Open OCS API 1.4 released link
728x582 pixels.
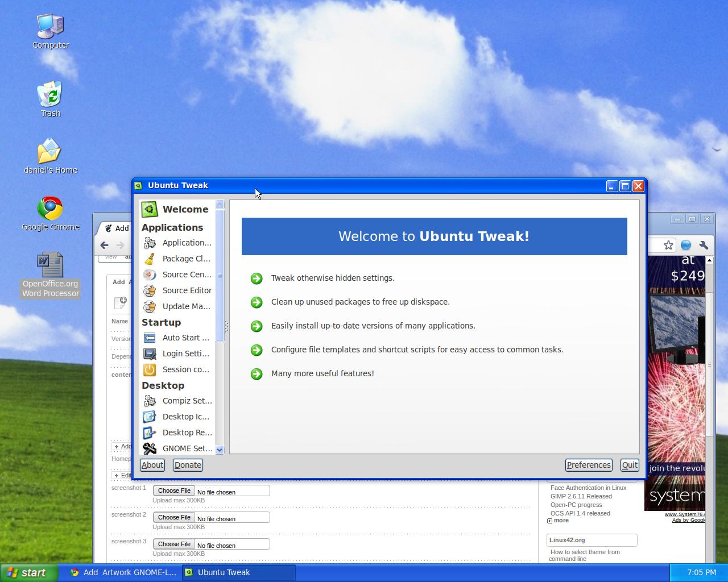pyautogui.click(x=580, y=513)
